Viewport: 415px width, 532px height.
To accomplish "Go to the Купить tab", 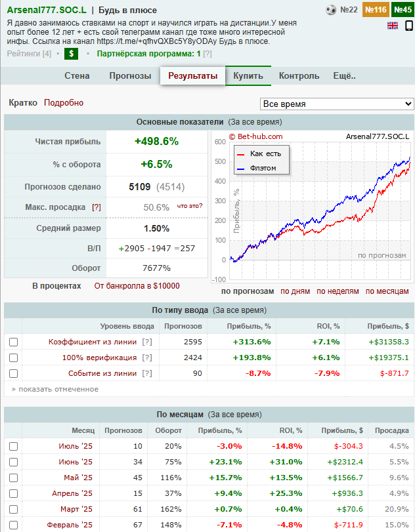I will pyautogui.click(x=248, y=75).
